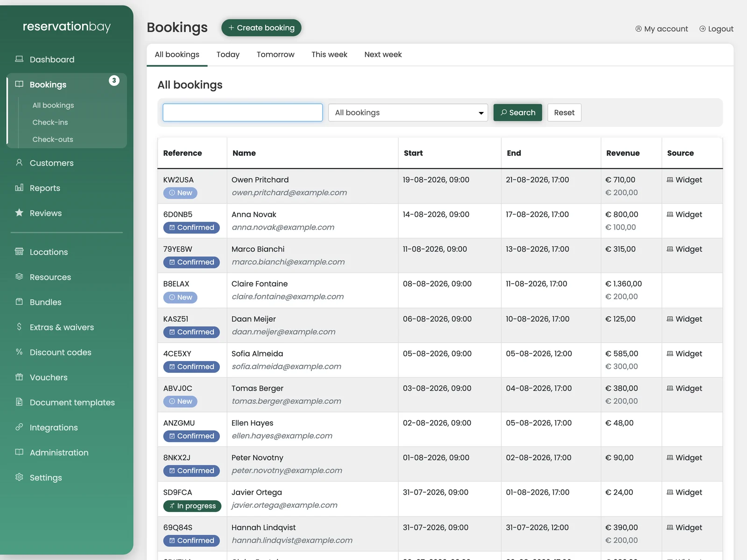The width and height of the screenshot is (747, 560).
Task: Click the Widget source icon in Anna Novak row
Action: [670, 214]
